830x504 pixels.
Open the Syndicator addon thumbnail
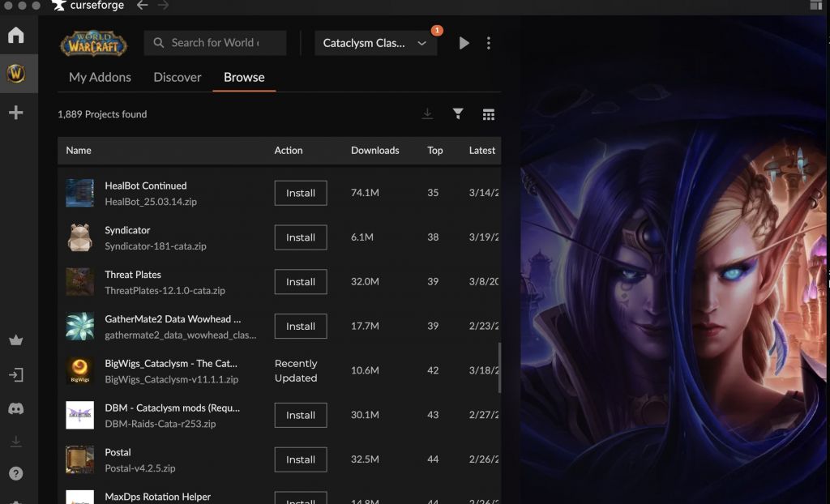[x=79, y=237]
